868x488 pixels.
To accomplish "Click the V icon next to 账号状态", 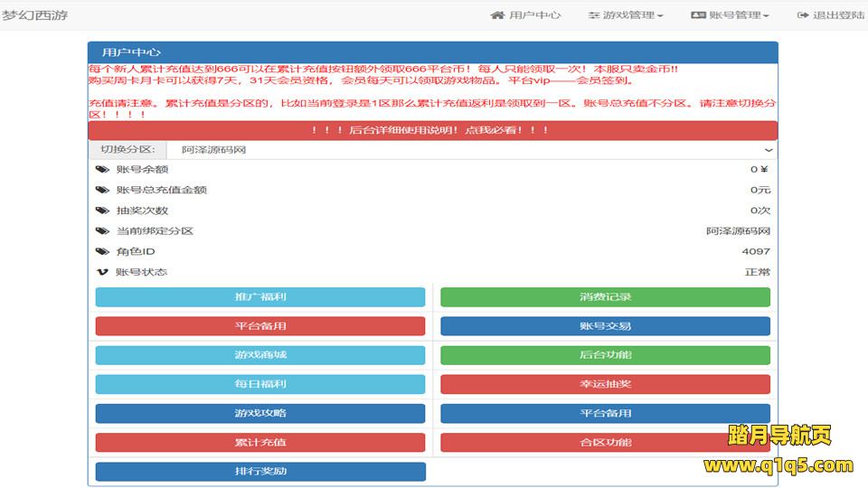I will click(x=102, y=272).
